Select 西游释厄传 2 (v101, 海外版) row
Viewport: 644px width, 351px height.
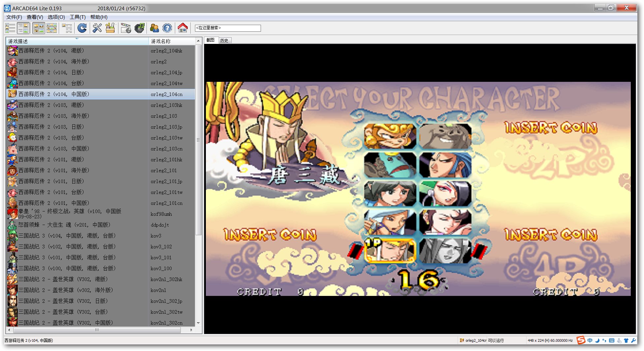point(101,171)
